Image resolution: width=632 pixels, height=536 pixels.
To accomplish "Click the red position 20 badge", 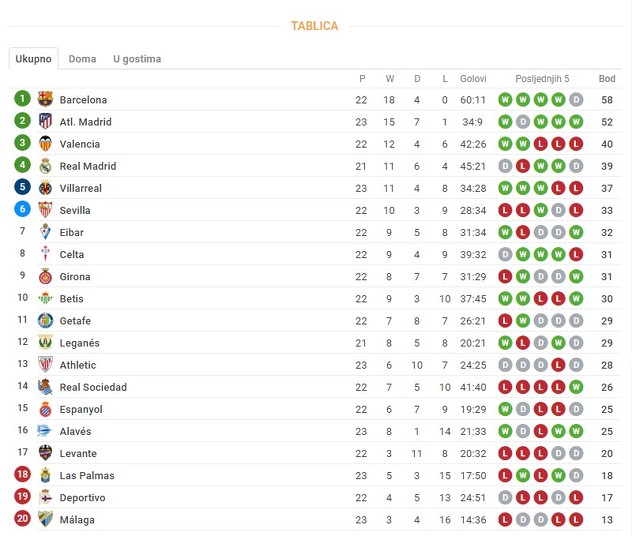I will pos(23,519).
